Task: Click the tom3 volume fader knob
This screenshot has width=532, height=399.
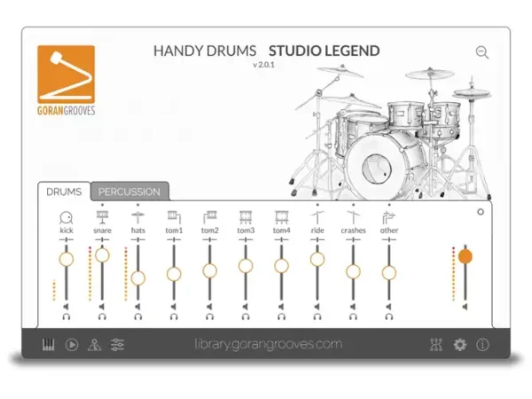Action: tap(246, 266)
